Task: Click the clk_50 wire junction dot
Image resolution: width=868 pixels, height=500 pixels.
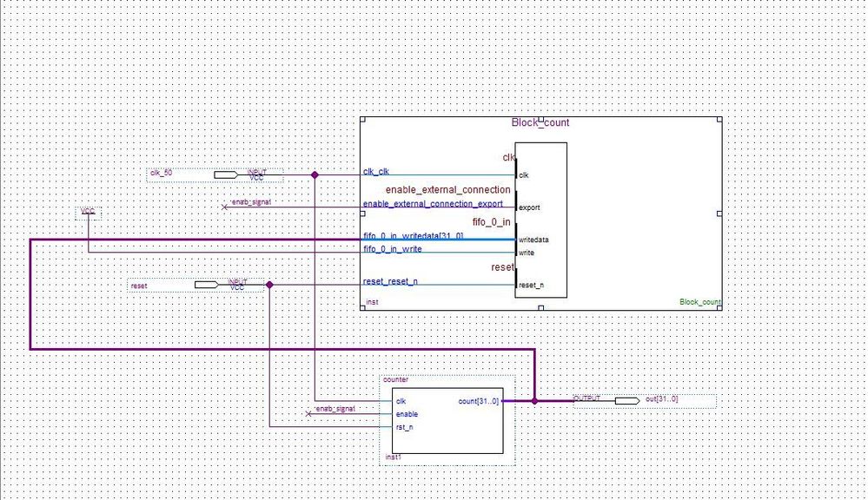Action: (315, 174)
